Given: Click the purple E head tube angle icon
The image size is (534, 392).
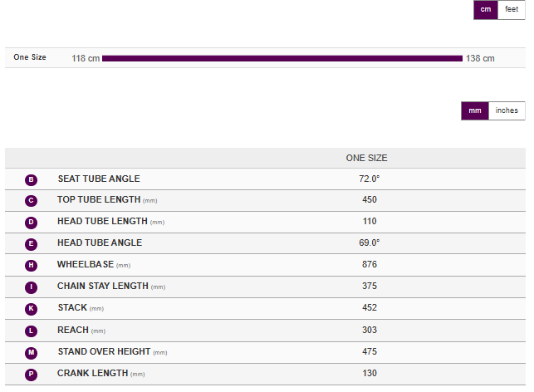Looking at the screenshot, I should [31, 244].
